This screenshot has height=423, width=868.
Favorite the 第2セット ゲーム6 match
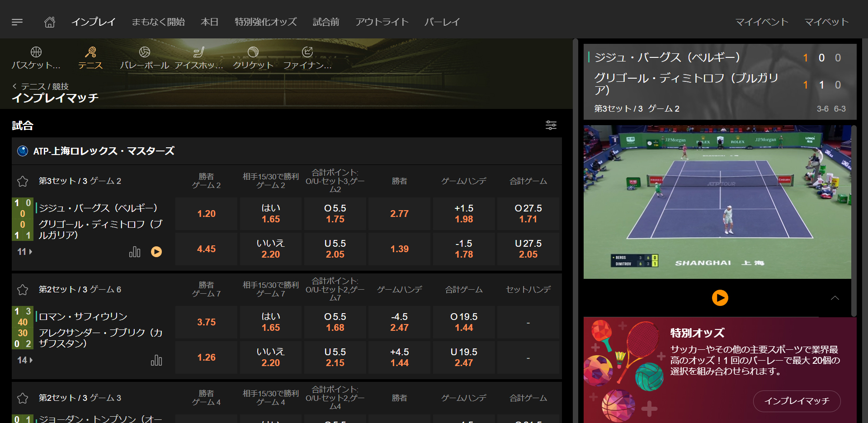(x=23, y=290)
